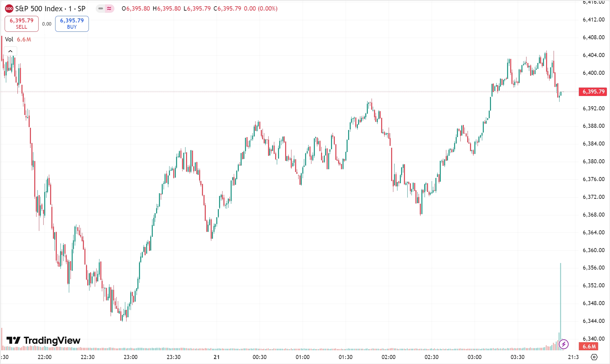Click the TradingView logo
Viewport: 610px width, 364px height.
44,340
